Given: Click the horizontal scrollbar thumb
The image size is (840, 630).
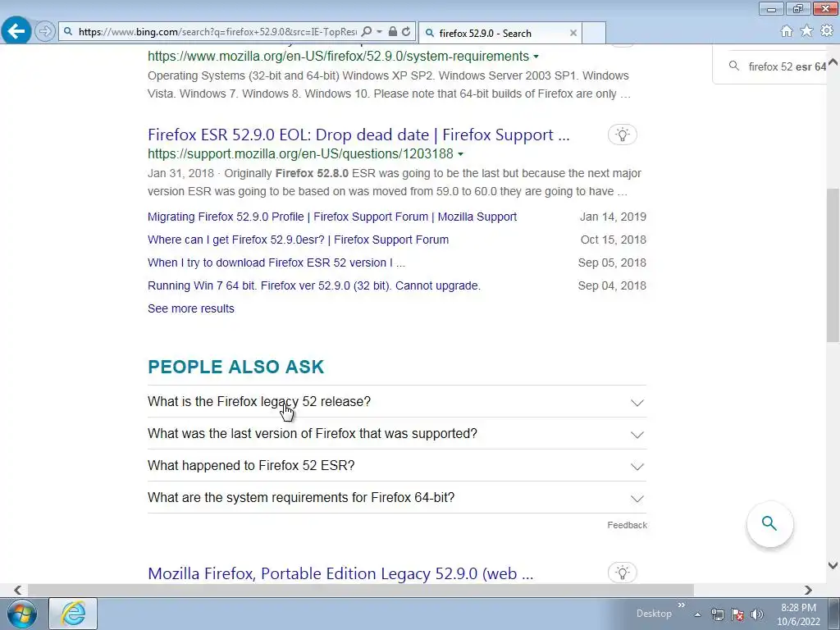Looking at the screenshot, I should [361, 590].
